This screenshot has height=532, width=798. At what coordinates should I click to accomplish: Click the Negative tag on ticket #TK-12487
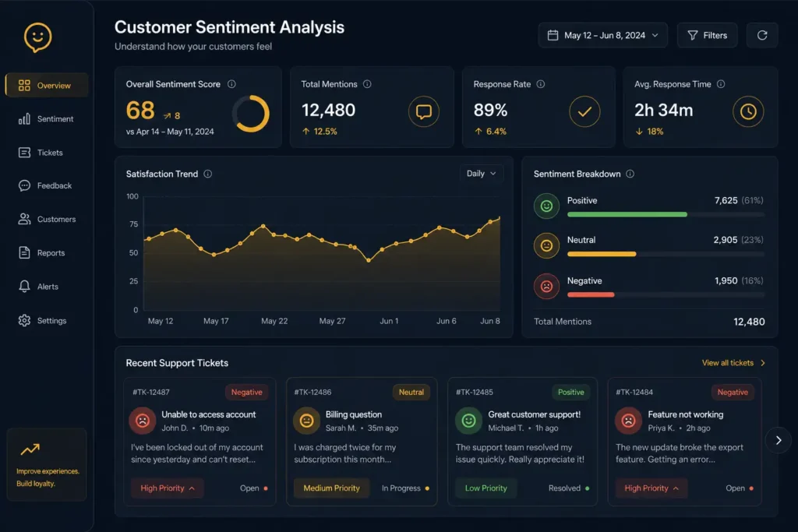(247, 392)
